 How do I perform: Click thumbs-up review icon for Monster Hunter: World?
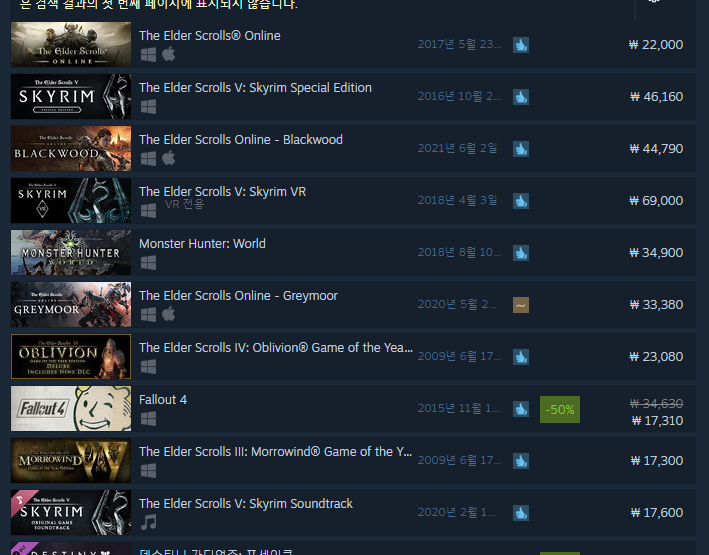point(521,253)
